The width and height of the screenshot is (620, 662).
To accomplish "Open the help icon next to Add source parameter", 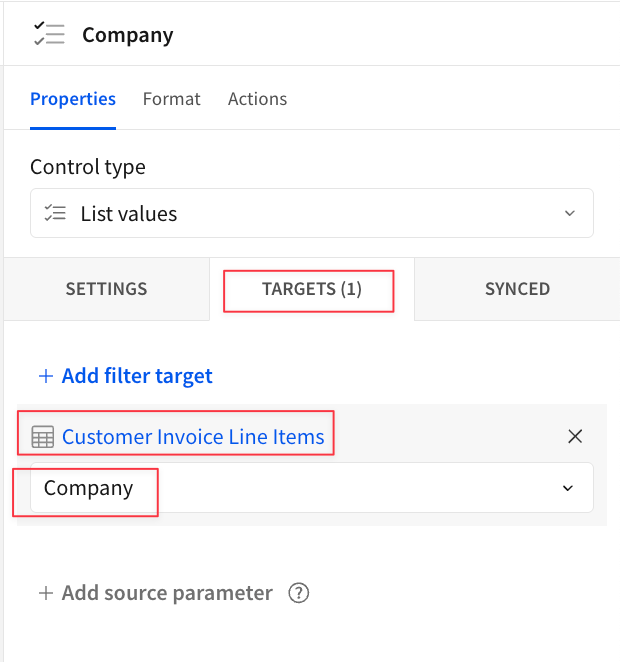I will 299,593.
